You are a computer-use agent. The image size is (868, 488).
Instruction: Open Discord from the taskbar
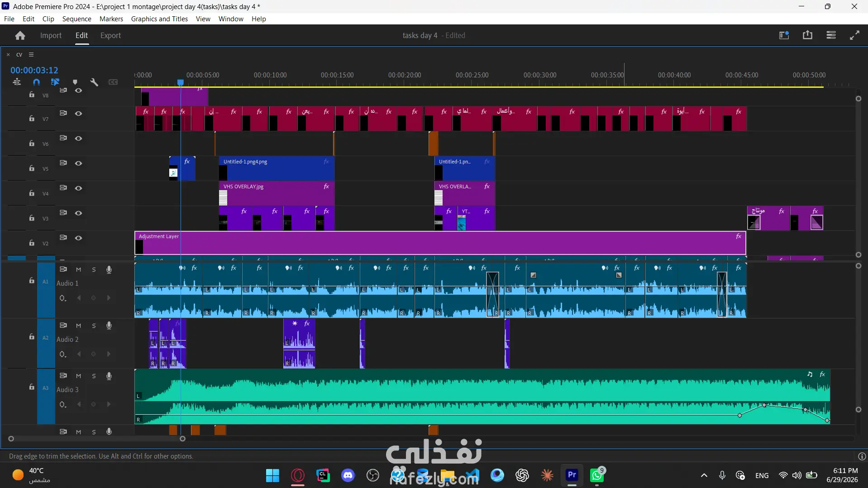click(x=348, y=475)
